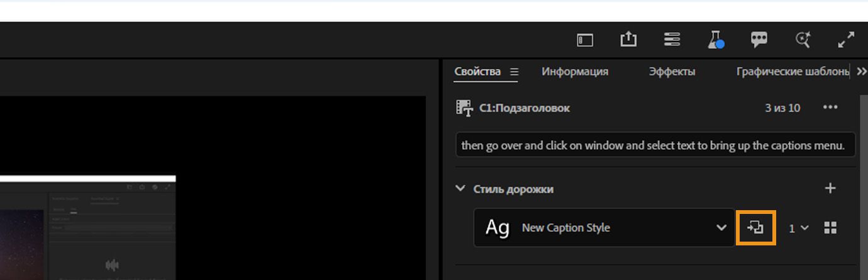Add a new track style with plus
The height and width of the screenshot is (280, 868).
tap(830, 188)
